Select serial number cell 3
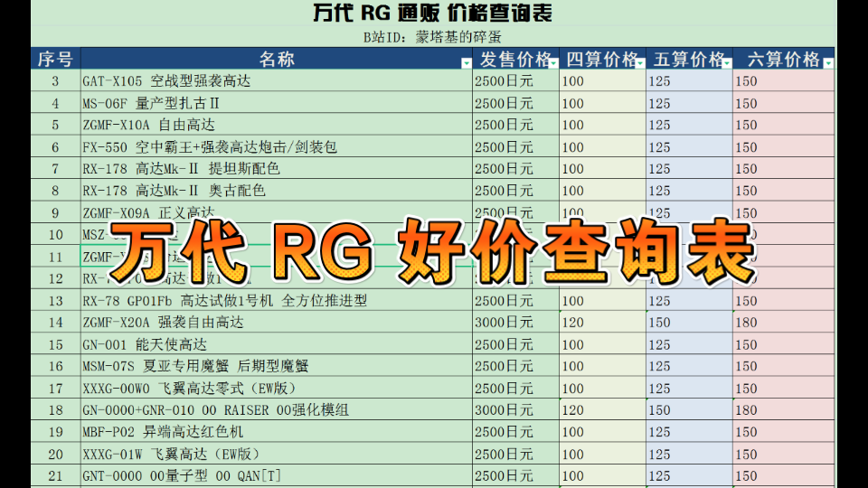The image size is (868, 488). pyautogui.click(x=55, y=80)
